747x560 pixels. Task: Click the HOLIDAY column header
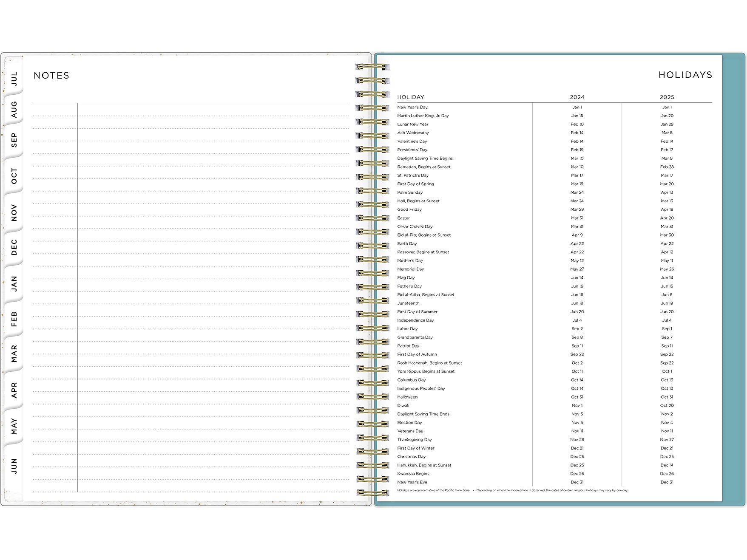[411, 97]
